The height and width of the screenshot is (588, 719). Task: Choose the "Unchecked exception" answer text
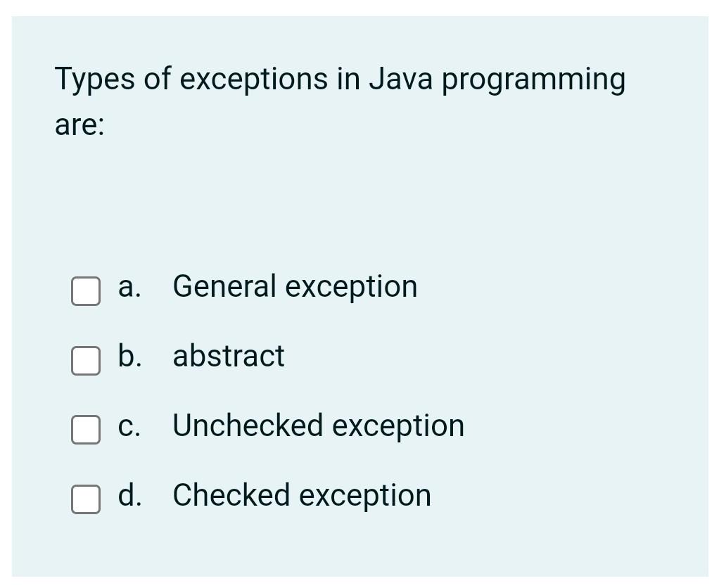318,426
